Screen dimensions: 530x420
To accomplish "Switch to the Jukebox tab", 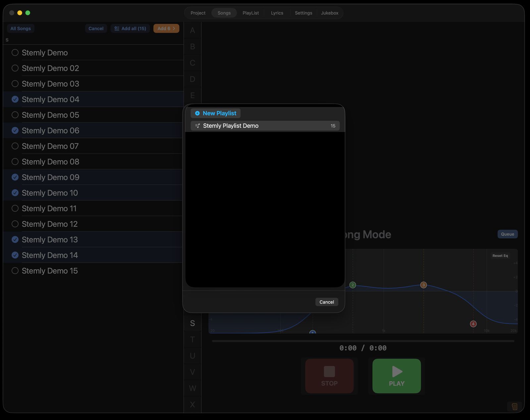I will pos(330,13).
